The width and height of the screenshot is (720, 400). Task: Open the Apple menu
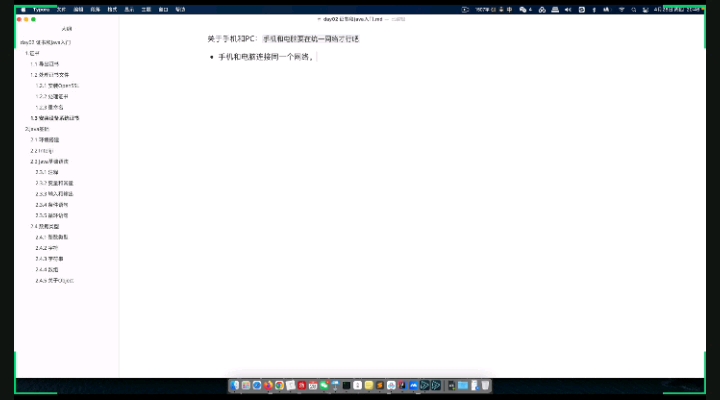(23, 10)
